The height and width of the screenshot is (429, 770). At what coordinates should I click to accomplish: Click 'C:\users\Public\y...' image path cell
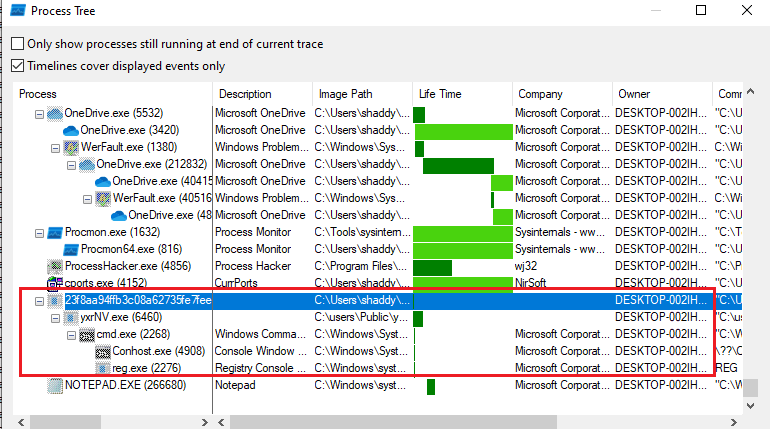click(361, 317)
